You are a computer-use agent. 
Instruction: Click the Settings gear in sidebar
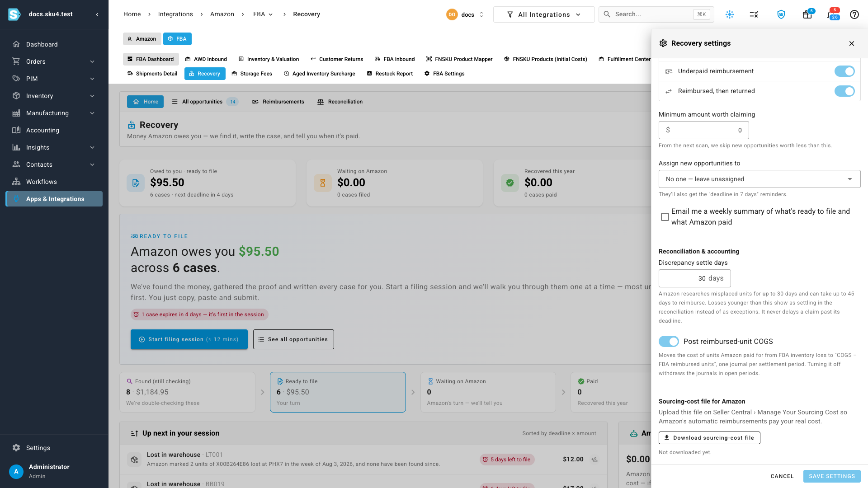point(16,448)
